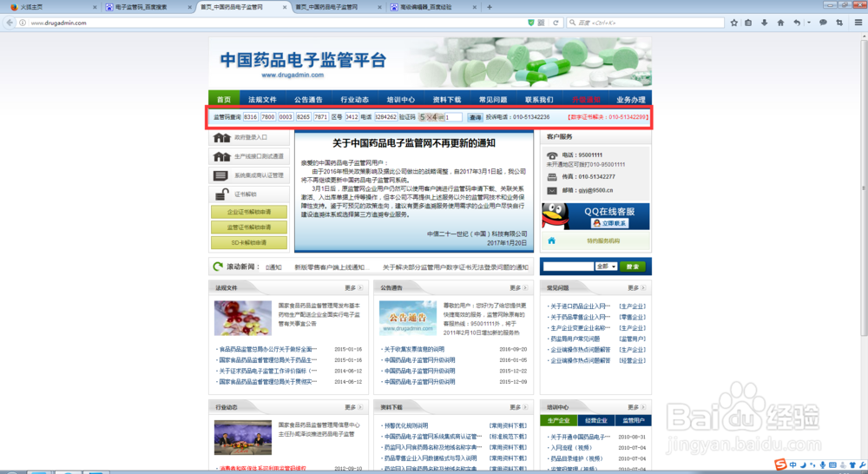
Task: Click the 查询 button in the query bar
Action: (x=475, y=117)
